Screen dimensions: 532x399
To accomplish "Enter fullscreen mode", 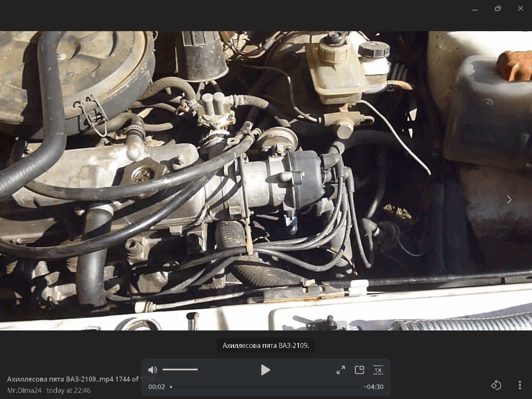I will point(341,370).
